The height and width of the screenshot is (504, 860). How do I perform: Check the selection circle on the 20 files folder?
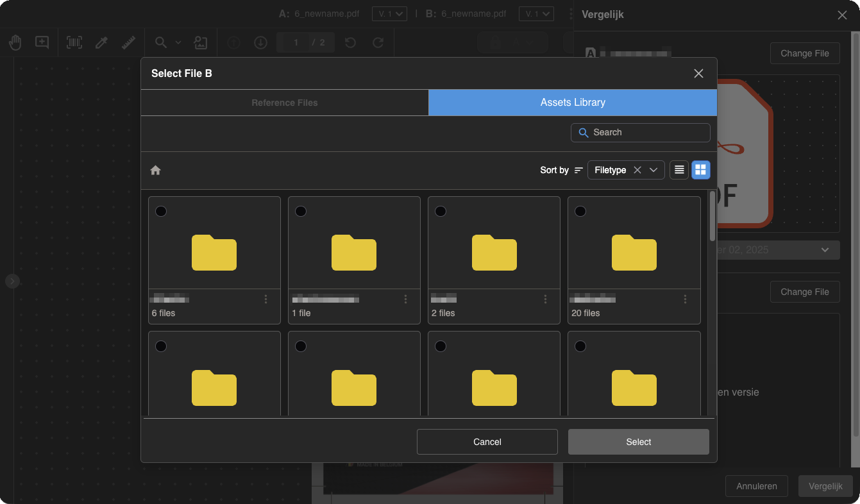(x=580, y=211)
